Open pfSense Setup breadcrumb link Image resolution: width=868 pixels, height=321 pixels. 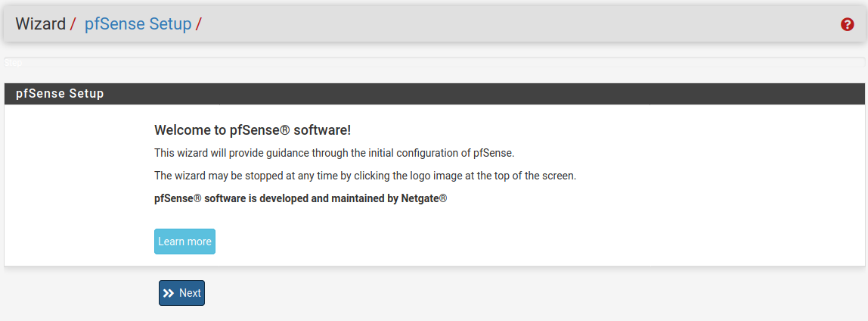(x=138, y=24)
